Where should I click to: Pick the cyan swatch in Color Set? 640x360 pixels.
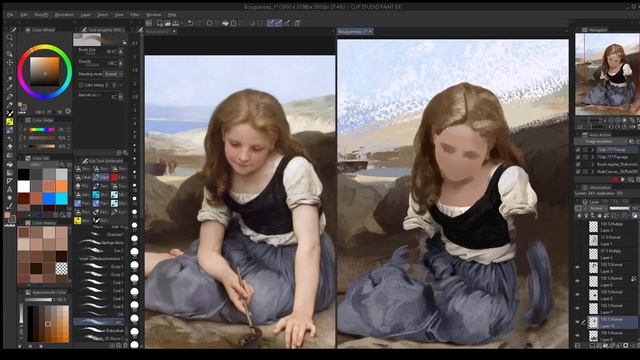(x=62, y=198)
